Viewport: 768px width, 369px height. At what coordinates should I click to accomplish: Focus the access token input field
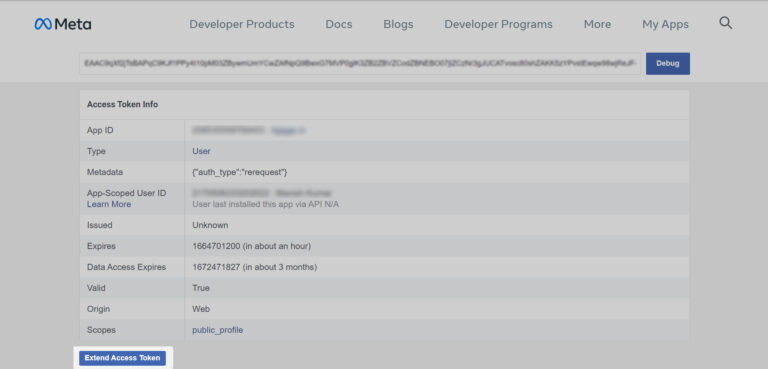(360, 64)
